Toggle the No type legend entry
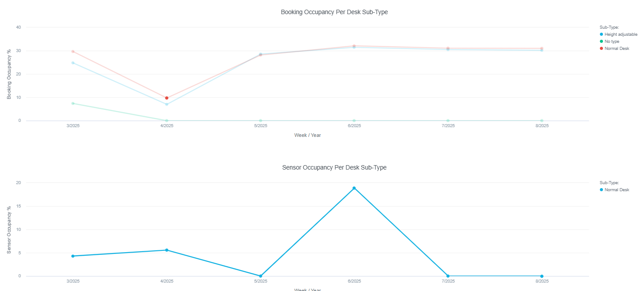 [612, 42]
